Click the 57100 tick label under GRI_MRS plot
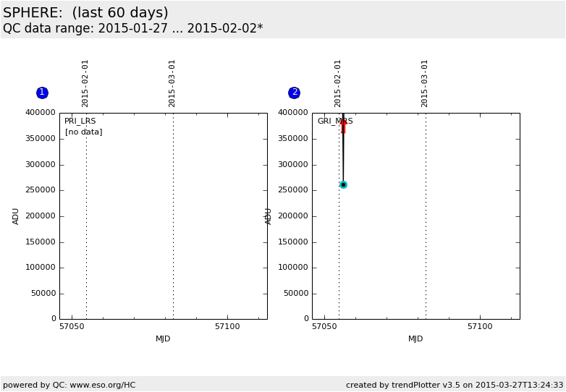566x392 pixels. point(480,327)
